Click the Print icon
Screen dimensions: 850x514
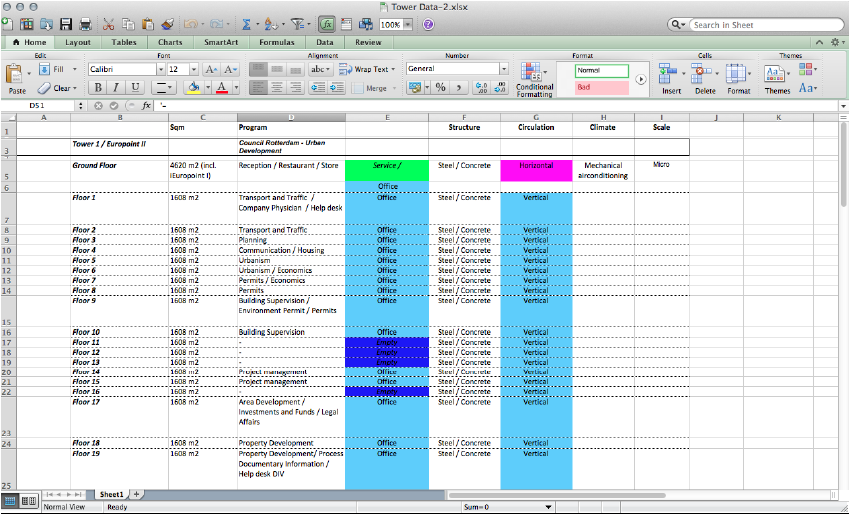pyautogui.click(x=85, y=24)
